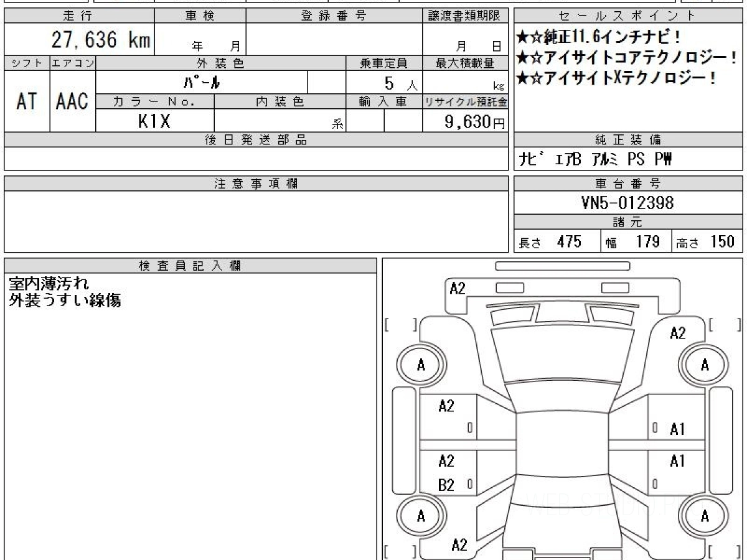The image size is (747, 560).
Task: Click the リサイクル預託金 header
Action: click(465, 101)
